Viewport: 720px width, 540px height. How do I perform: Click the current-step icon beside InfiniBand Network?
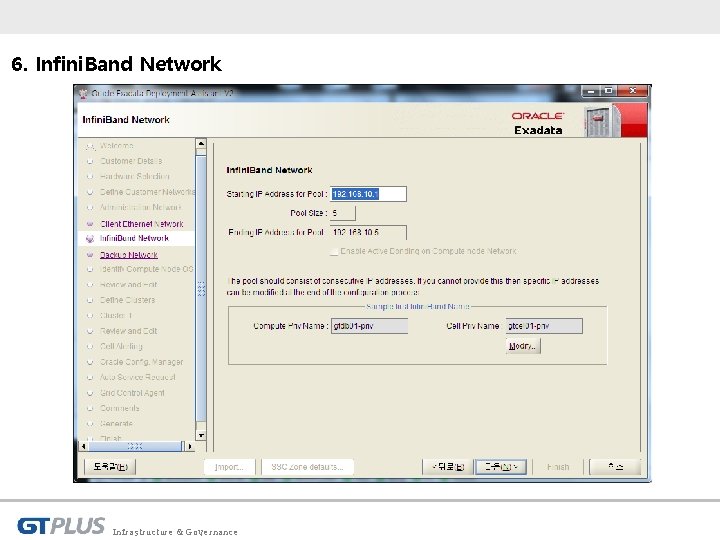[x=90, y=238]
